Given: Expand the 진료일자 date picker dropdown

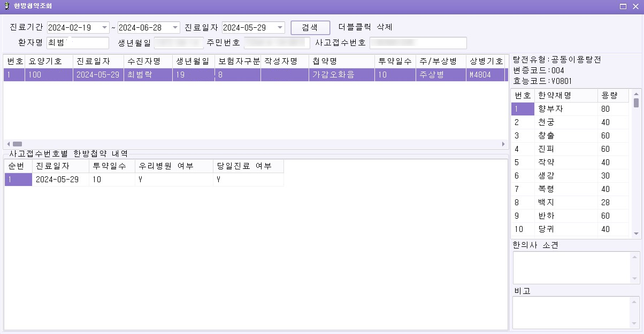Looking at the screenshot, I should (280, 28).
